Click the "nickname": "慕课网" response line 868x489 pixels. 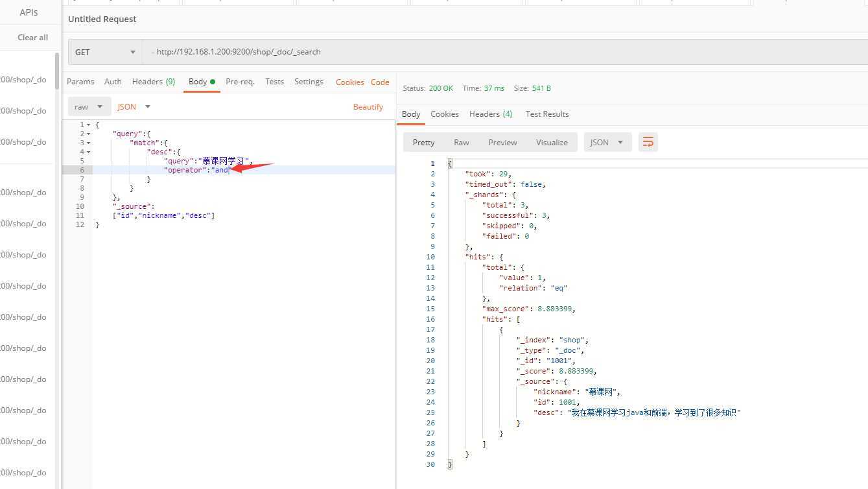577,392
